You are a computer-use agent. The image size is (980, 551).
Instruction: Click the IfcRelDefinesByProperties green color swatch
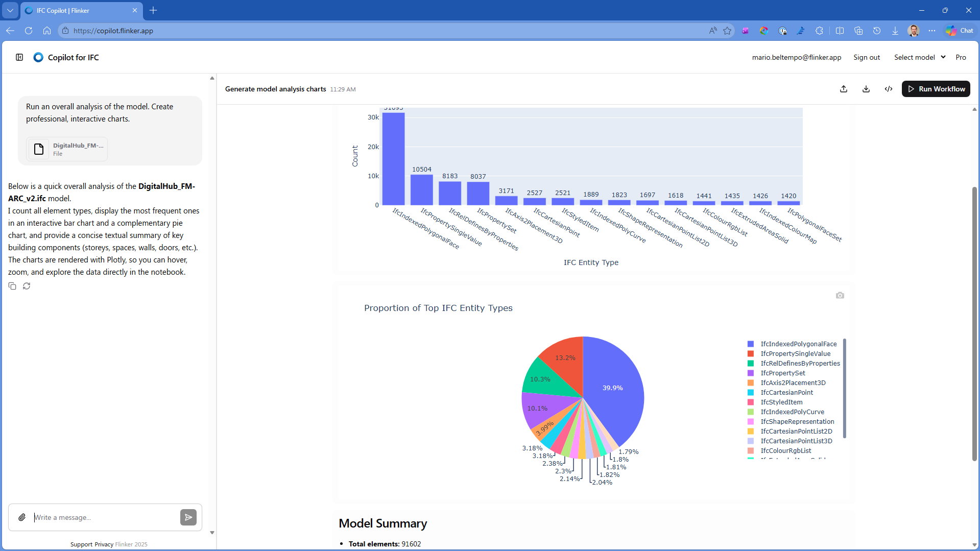click(751, 364)
